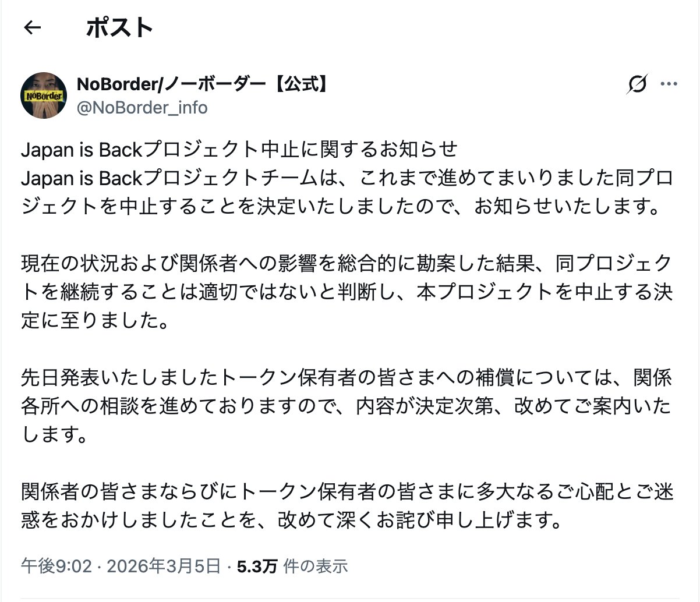Screen dimensions: 700x602
Task: Click the 件の表示 views label
Action: [x=315, y=565]
